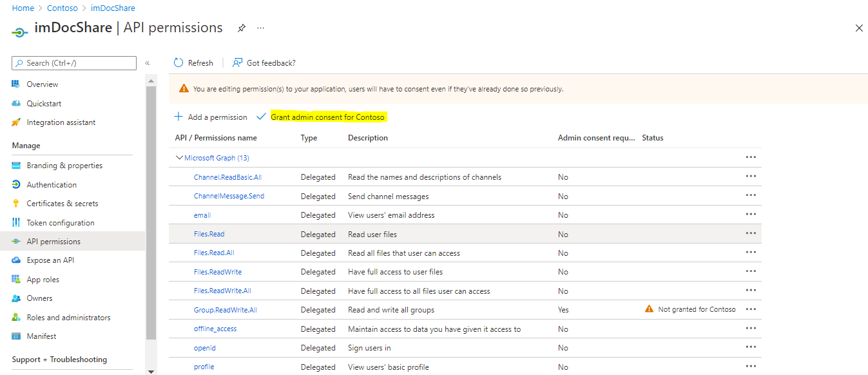Open the Files.ReadWrite permission link
Viewport: 868px width, 375px height.
218,272
